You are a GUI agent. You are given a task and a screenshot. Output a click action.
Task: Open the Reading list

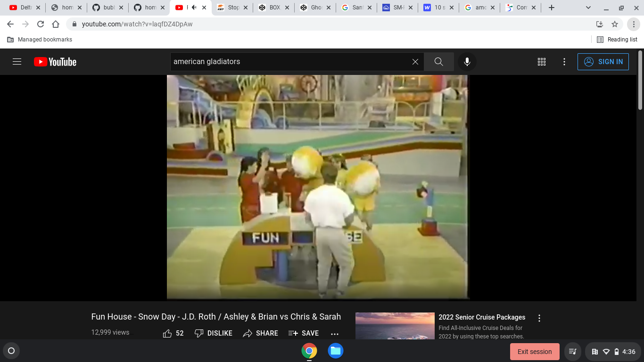pos(617,40)
